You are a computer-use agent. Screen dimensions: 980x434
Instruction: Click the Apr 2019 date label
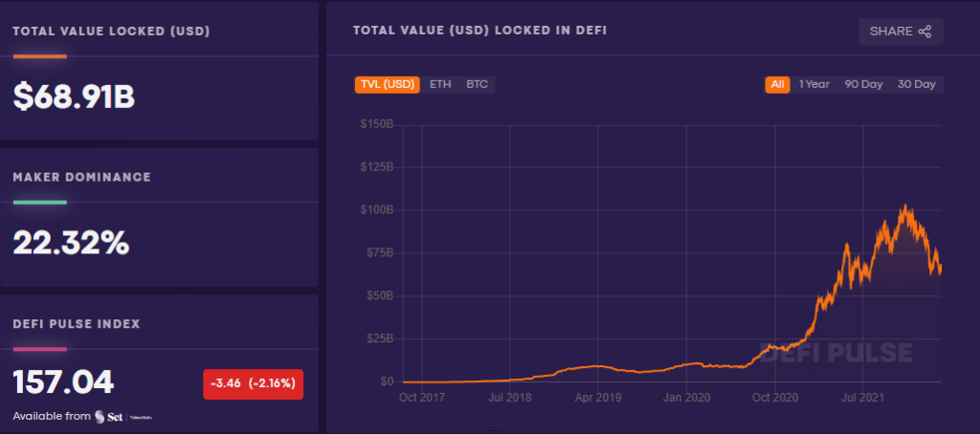point(597,397)
